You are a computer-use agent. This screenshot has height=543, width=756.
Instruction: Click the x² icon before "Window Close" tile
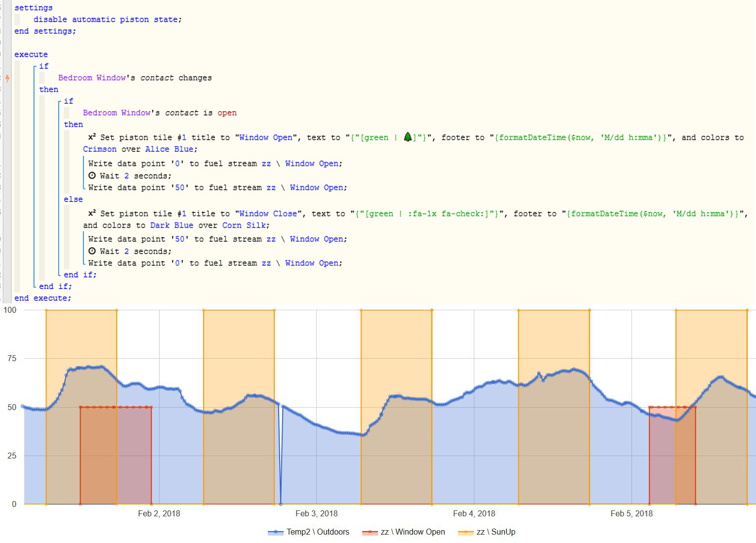(92, 213)
